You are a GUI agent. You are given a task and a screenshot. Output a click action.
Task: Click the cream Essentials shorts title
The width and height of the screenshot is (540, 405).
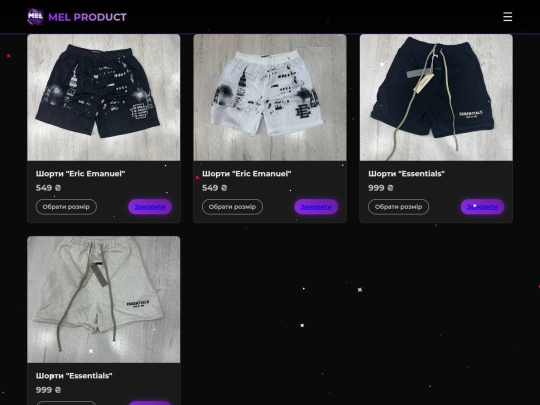[74, 376]
